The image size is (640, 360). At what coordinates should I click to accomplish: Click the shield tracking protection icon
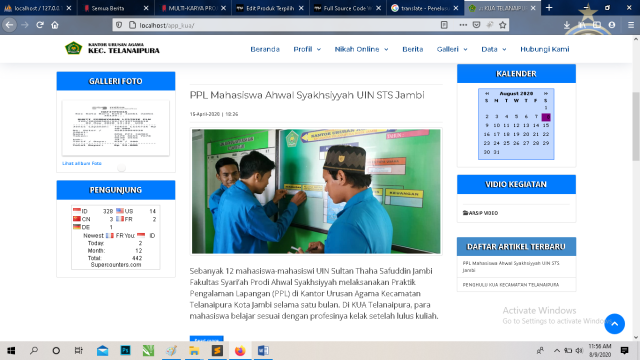tap(119, 25)
